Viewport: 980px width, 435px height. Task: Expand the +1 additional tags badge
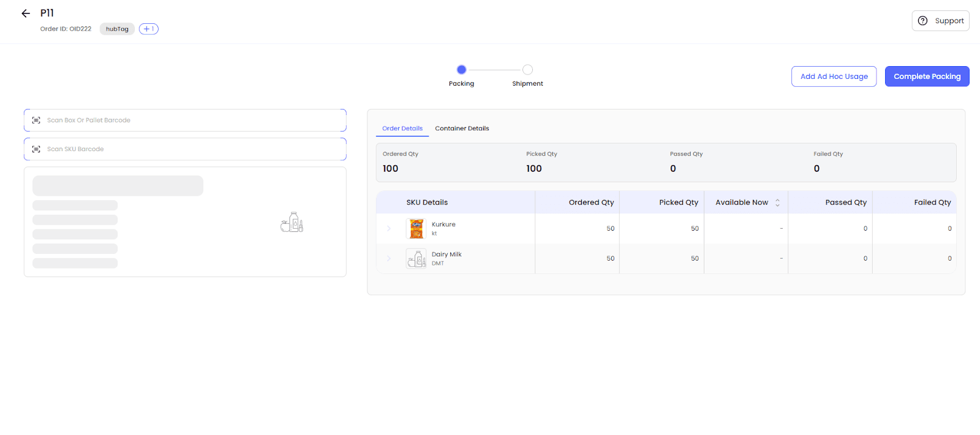(x=148, y=29)
